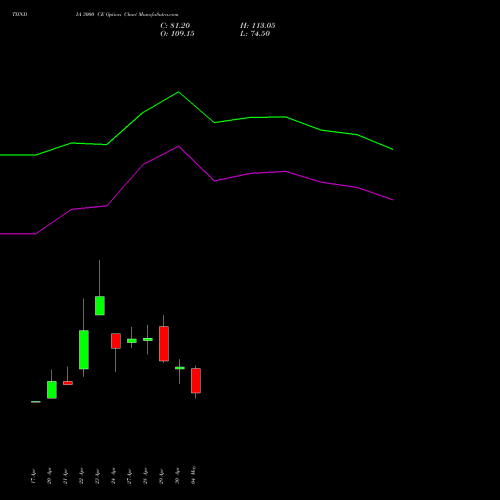The width and height of the screenshot is (500, 500).
Task: Select the tall green candlestick for 22 Apr
Action: click(x=84, y=350)
